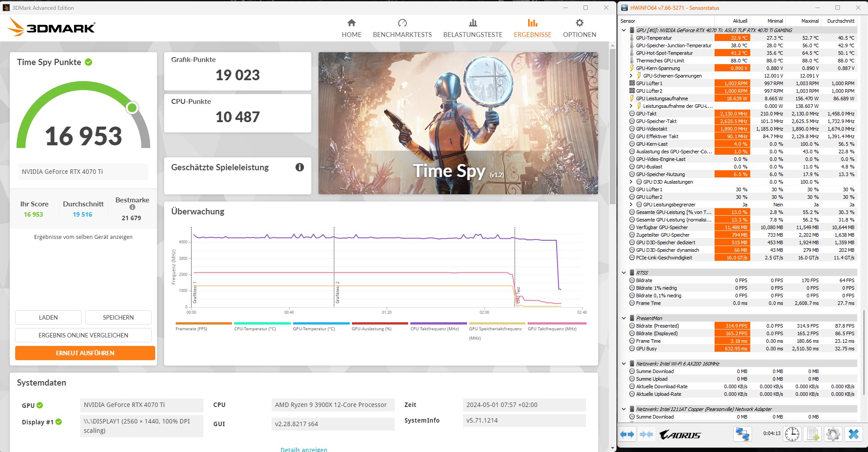
Task: Click the chip icon of RTSS section
Action: 632,273
